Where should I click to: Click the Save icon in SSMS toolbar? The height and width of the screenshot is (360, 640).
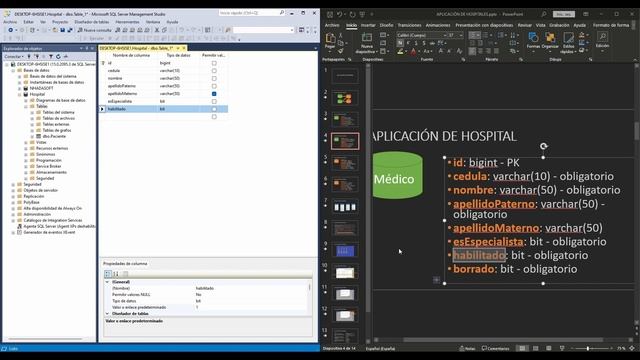62,30
